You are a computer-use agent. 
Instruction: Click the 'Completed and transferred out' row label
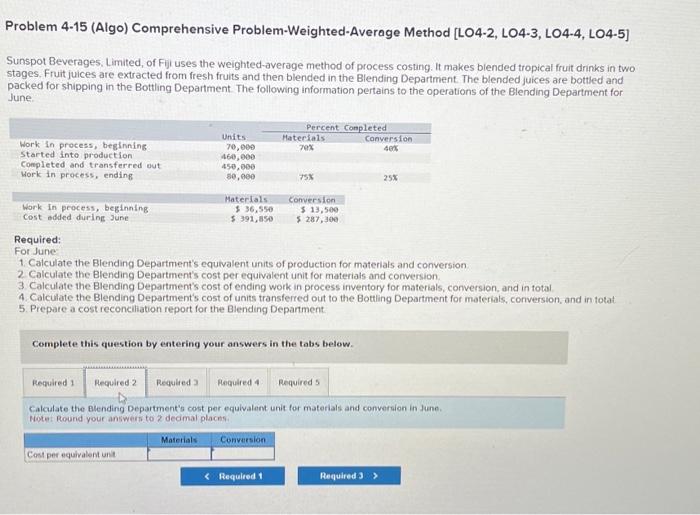click(91, 165)
